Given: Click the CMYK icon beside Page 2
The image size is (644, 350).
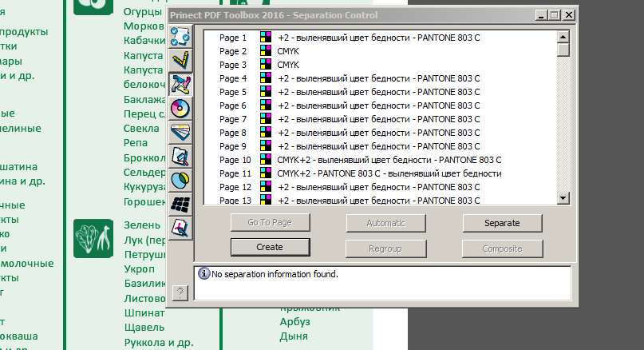Looking at the screenshot, I should [265, 50].
